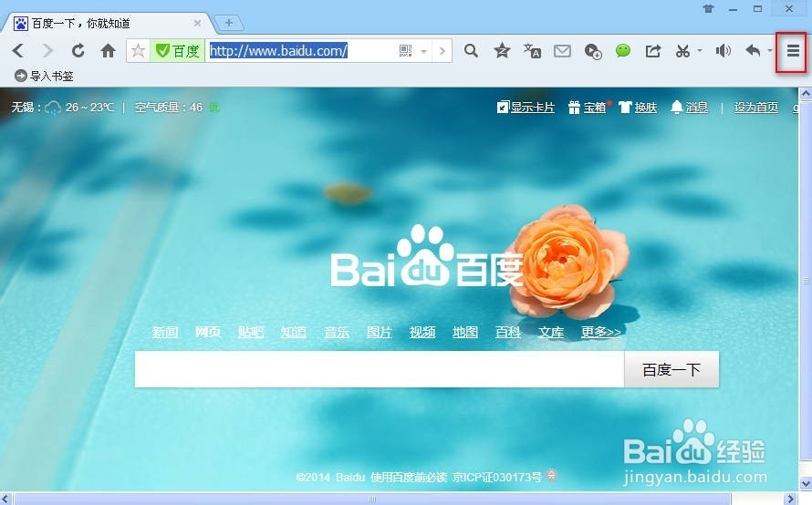The image size is (812, 505).
Task: Click the 导入书签 import bookmarks button
Action: 44,76
